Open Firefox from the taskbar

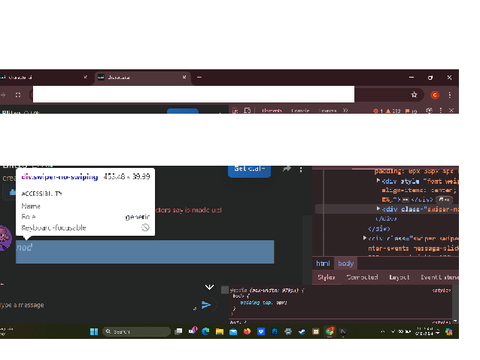pos(247,331)
